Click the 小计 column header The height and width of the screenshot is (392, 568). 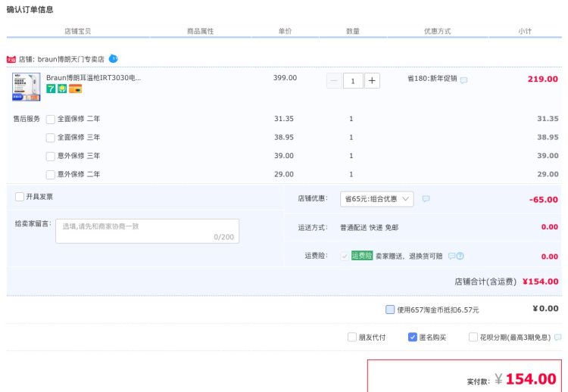pyautogui.click(x=525, y=31)
